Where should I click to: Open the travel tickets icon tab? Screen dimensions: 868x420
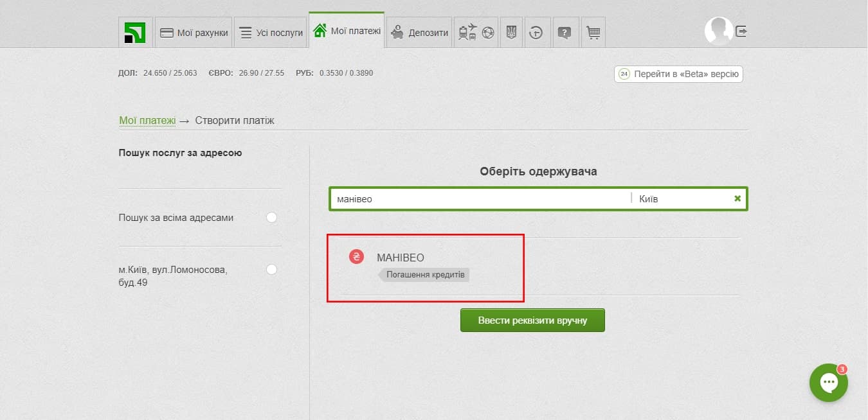[x=476, y=33]
